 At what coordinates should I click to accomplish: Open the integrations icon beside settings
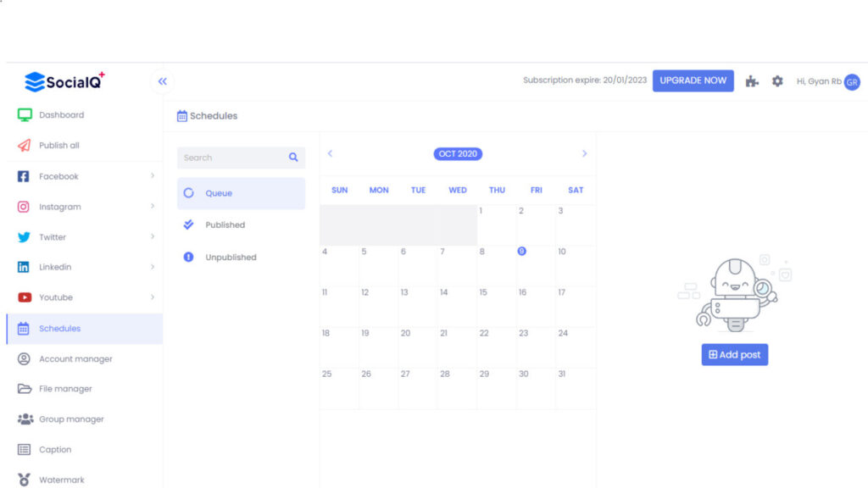tap(751, 80)
